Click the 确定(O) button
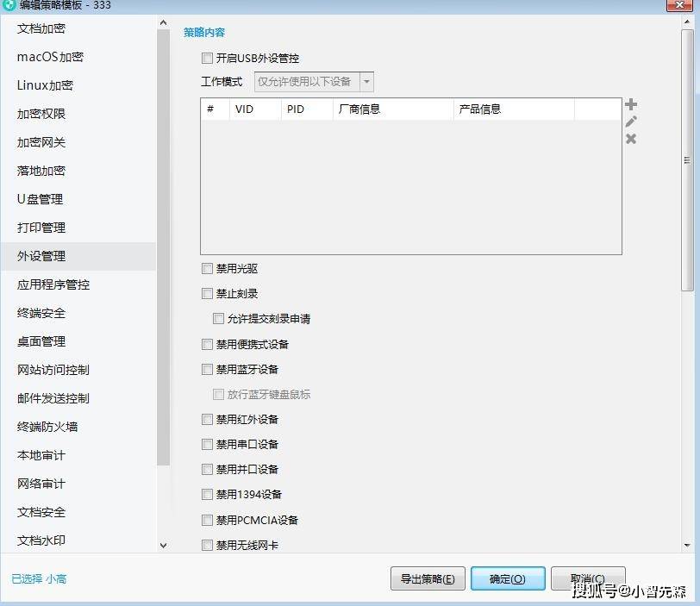700x606 pixels. pos(508,578)
